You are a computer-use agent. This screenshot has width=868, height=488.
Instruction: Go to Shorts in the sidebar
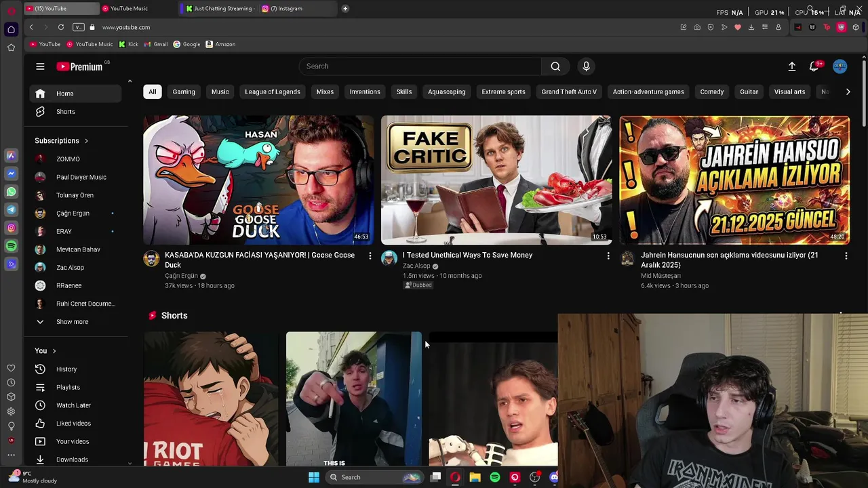point(75,112)
